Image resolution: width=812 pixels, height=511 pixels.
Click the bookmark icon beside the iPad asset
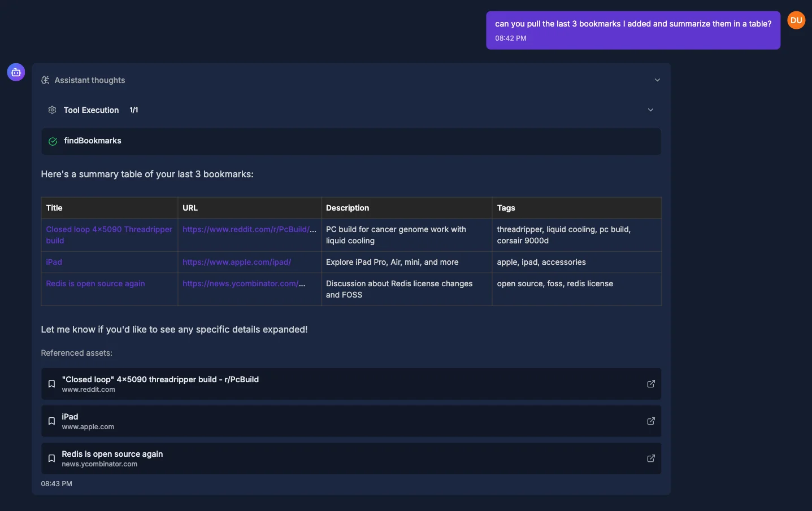tap(51, 421)
